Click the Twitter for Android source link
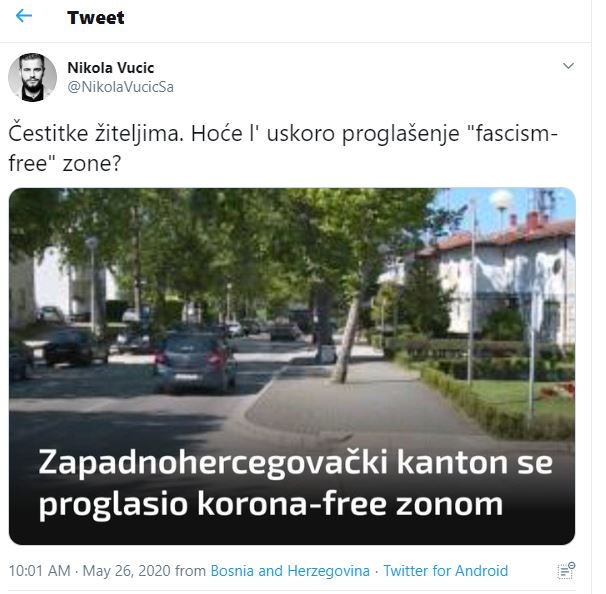 (446, 571)
